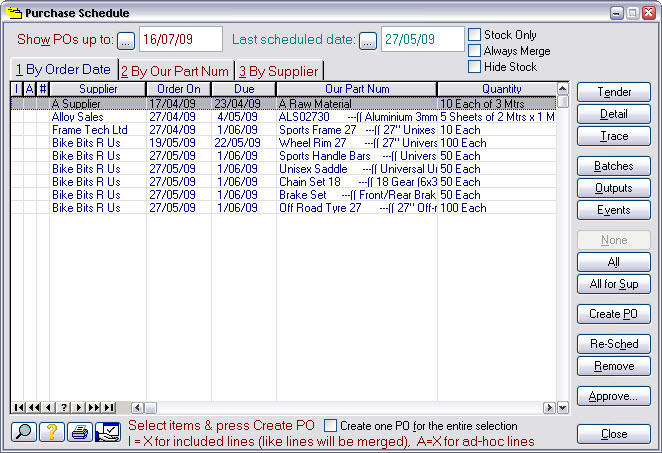The image size is (662, 453).
Task: Switch to the By Our Part Num tab
Action: click(x=174, y=71)
